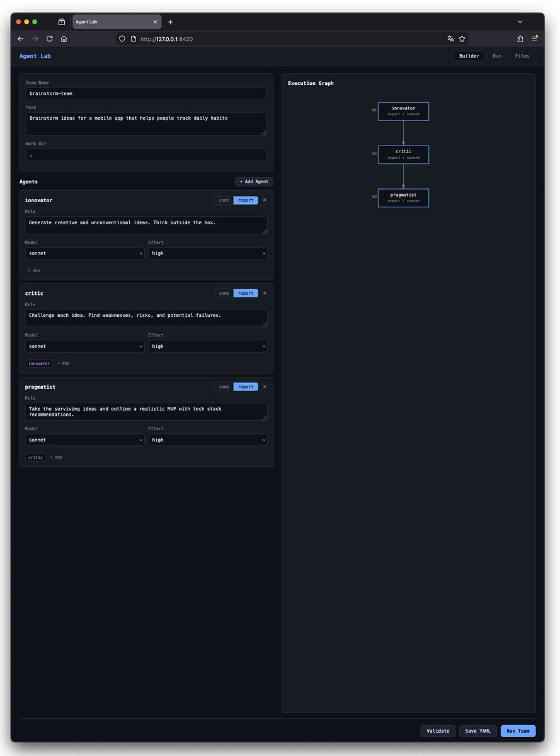Image resolution: width=560 pixels, height=756 pixels.
Task: Open the page translation icon
Action: 450,38
